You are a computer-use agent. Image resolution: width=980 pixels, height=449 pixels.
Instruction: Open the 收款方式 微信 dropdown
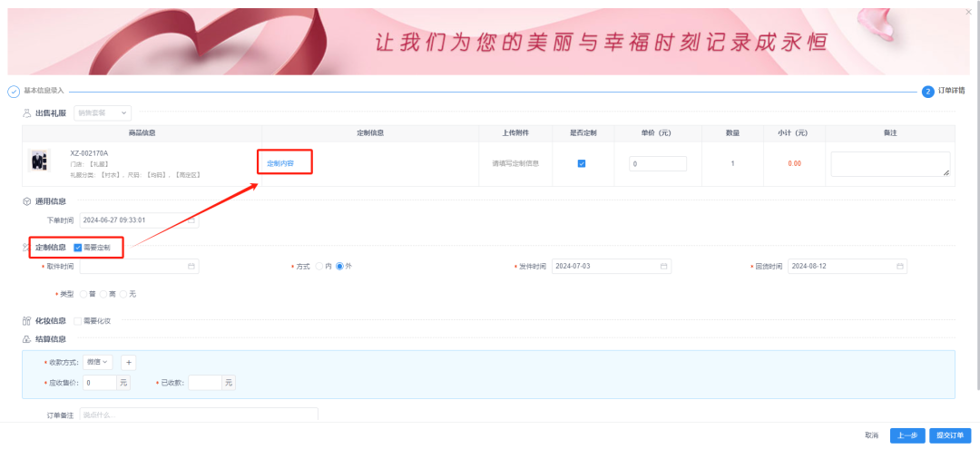point(97,362)
